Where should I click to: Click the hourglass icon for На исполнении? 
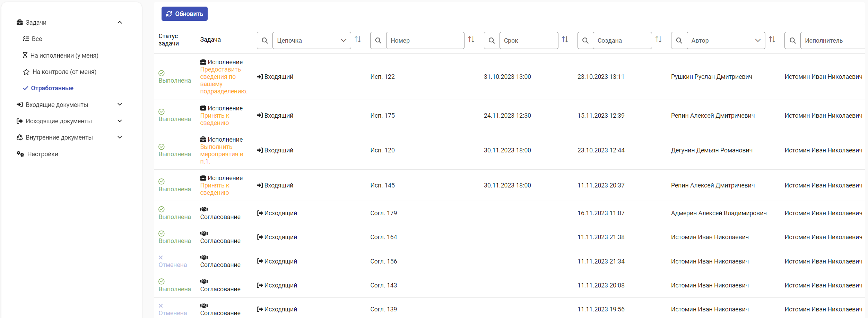coord(25,55)
